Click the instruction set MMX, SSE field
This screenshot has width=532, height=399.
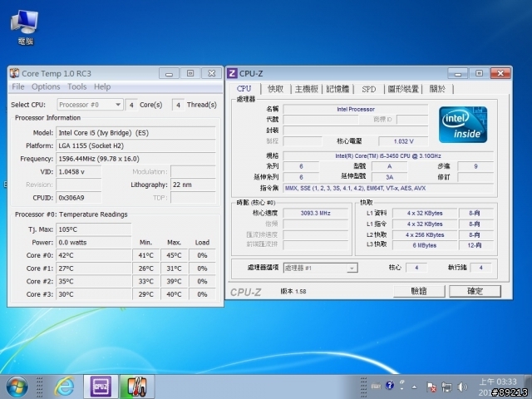pyautogui.click(x=388, y=189)
